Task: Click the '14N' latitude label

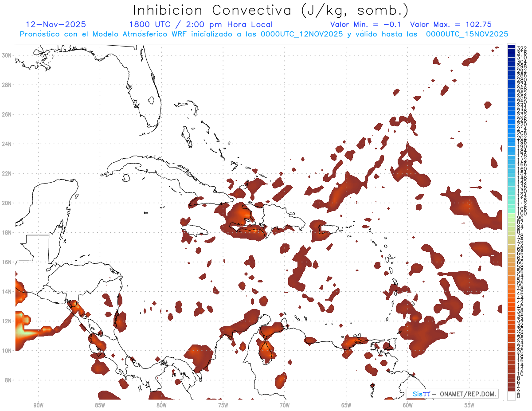Action: [x=7, y=292]
